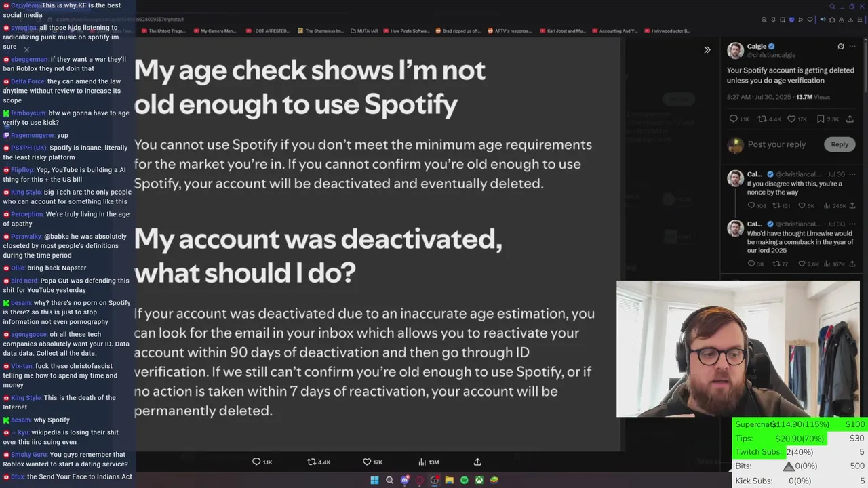Click chat username Delta Force

pos(27,81)
